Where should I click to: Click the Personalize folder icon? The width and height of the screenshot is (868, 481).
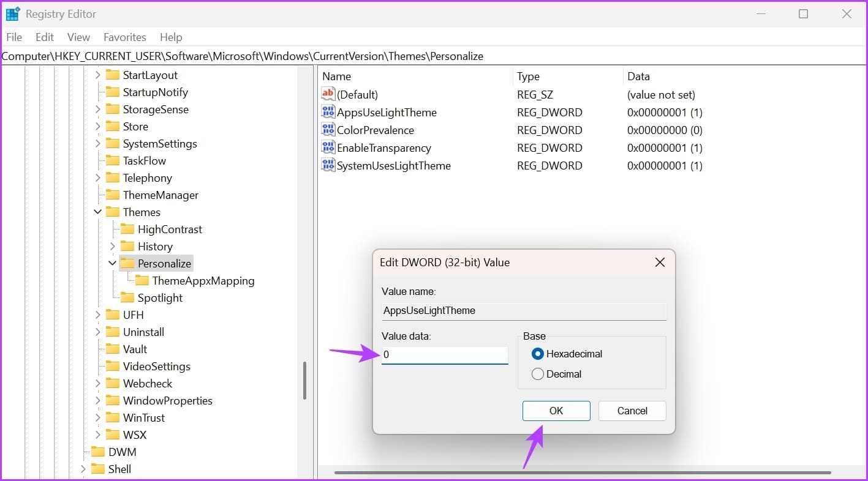127,263
